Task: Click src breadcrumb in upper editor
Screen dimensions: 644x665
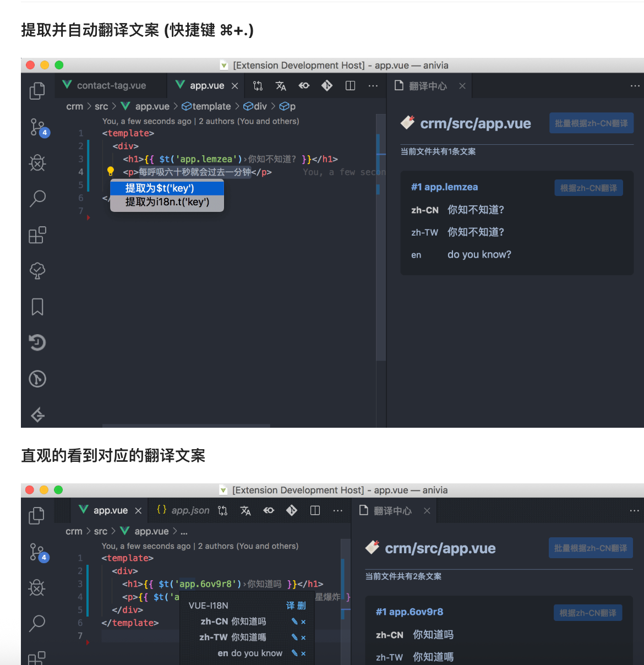Action: [x=101, y=106]
